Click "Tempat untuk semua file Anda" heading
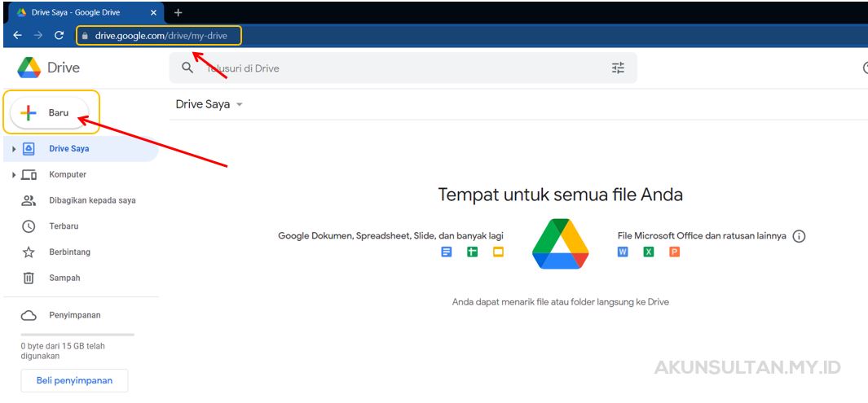This screenshot has width=868, height=403. pos(560,195)
